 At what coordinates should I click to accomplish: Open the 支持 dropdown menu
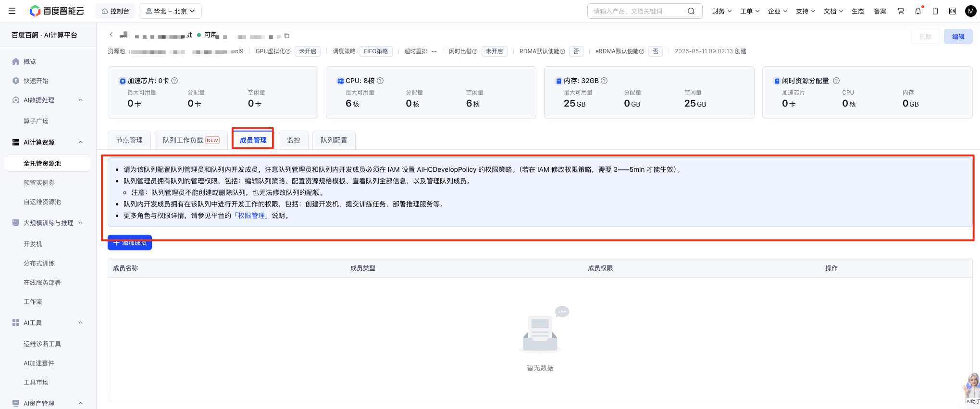point(806,11)
